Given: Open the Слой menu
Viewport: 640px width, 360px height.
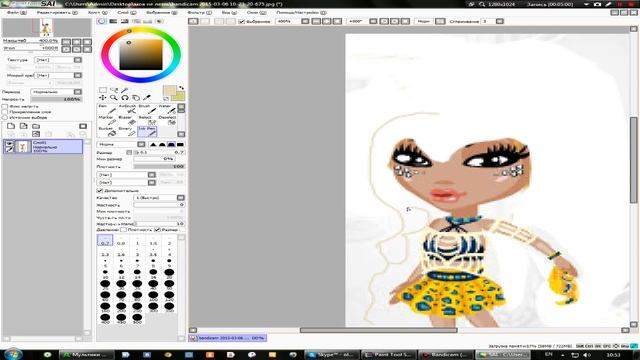Looking at the screenshot, I should pyautogui.click(x=128, y=13).
